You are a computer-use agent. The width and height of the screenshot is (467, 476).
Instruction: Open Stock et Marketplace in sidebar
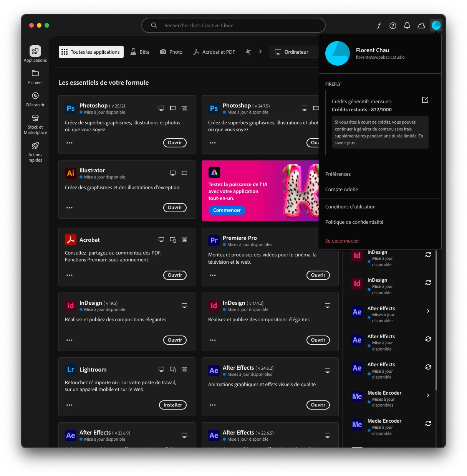[35, 124]
